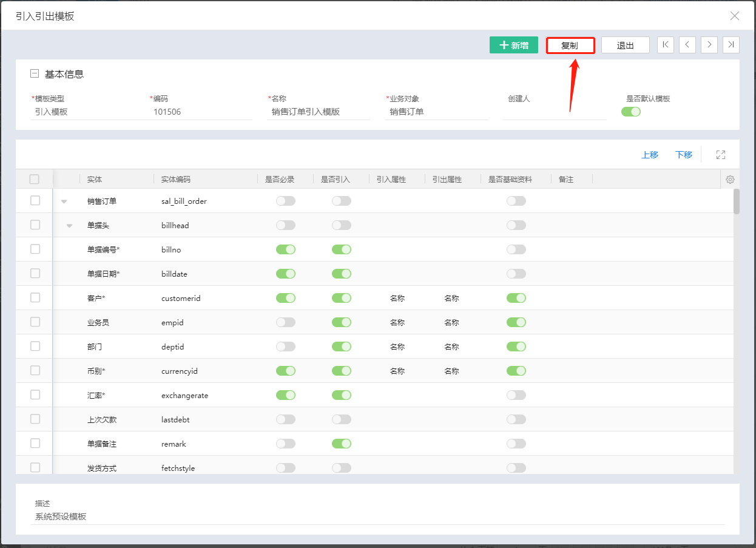
Task: Click the 描述 text field
Action: 377,517
